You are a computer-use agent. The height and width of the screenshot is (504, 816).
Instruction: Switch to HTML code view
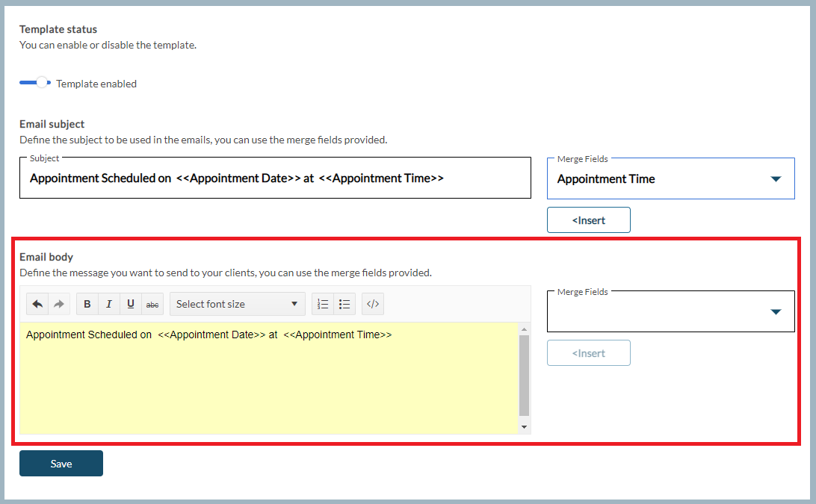pyautogui.click(x=373, y=304)
